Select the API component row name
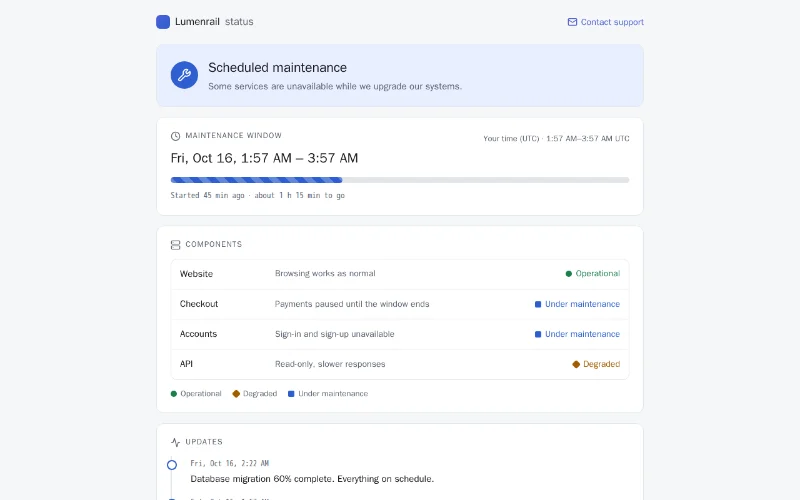Image resolution: width=800 pixels, height=500 pixels. click(x=186, y=364)
